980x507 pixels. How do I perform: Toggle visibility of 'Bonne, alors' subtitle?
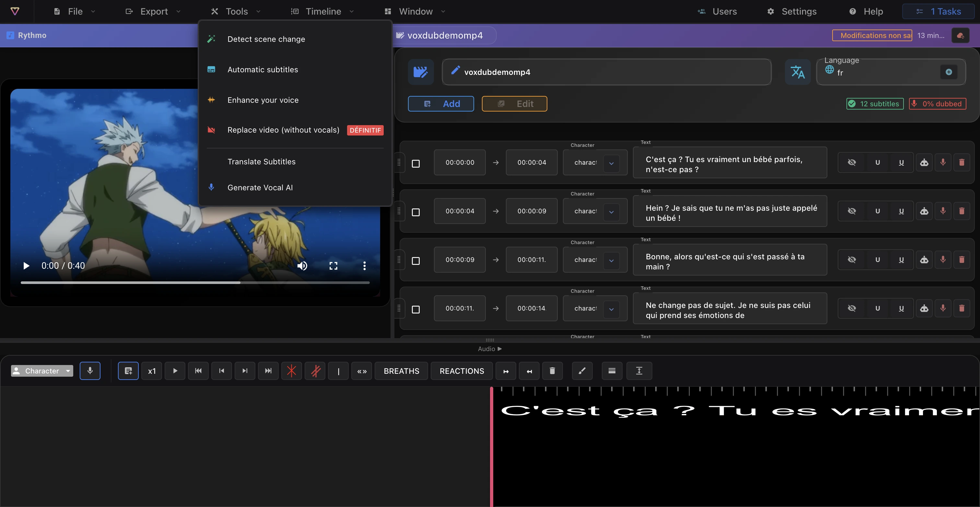click(x=852, y=260)
